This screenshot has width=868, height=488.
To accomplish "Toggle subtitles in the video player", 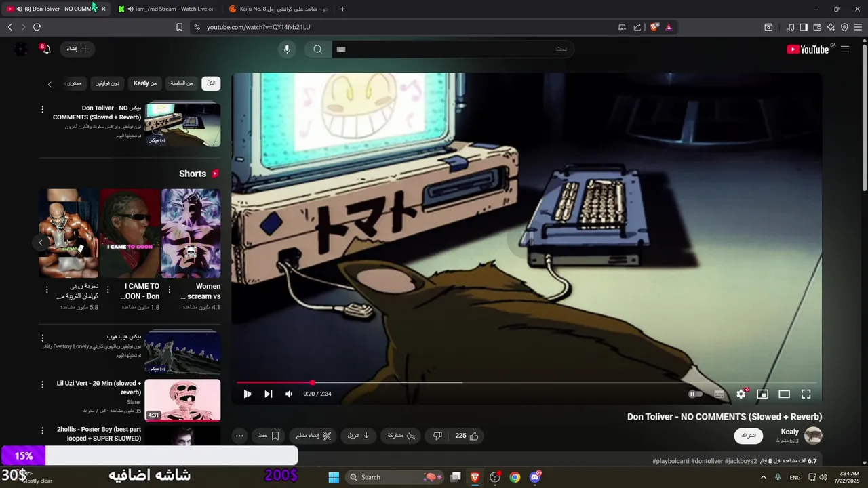I will 719,394.
